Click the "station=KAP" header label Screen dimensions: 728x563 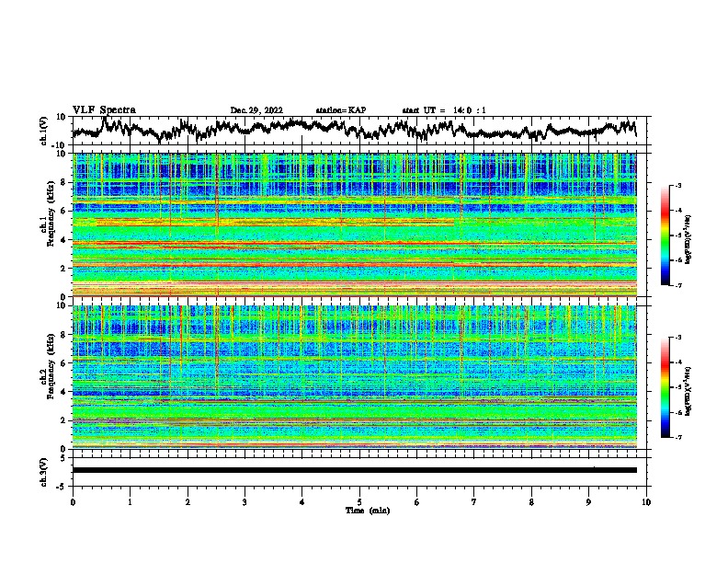coord(341,110)
